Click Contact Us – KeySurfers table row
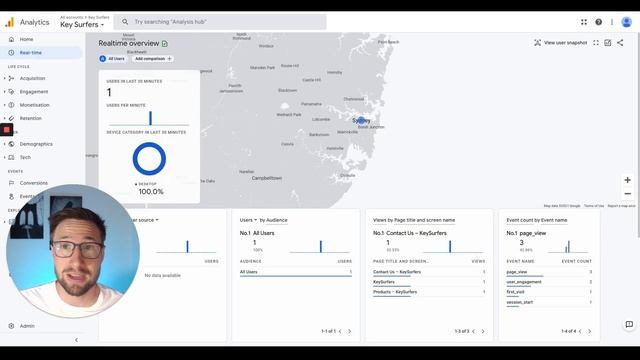Image resolution: width=640 pixels, height=360 pixels. tap(429, 272)
